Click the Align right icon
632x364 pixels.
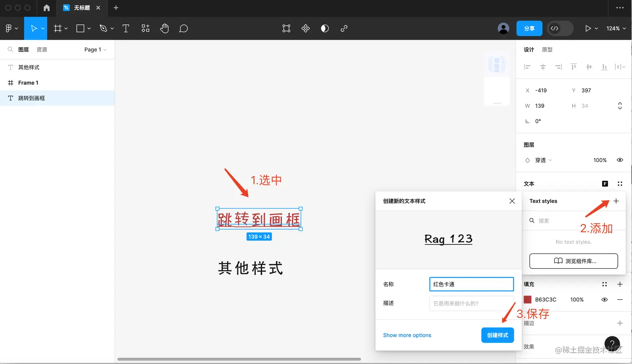(558, 67)
